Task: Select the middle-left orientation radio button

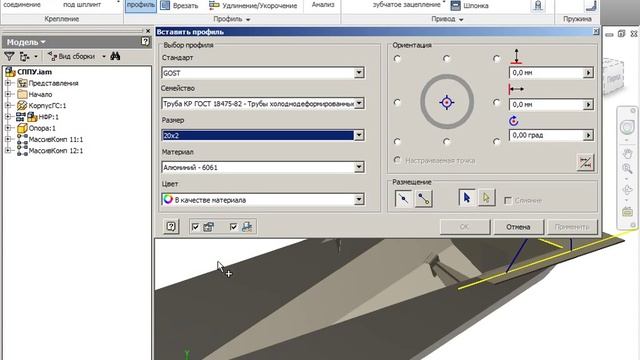Action: [397, 102]
